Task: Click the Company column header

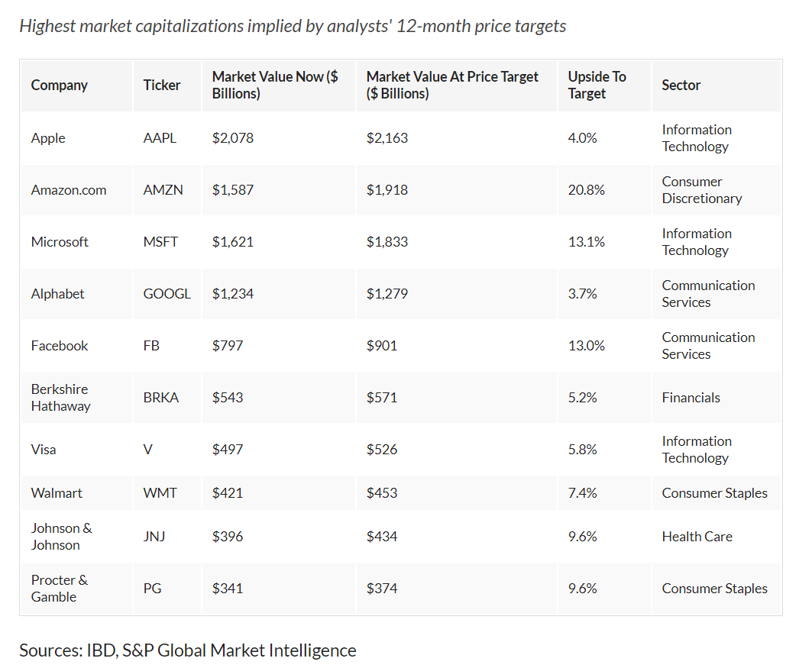Action: click(60, 86)
